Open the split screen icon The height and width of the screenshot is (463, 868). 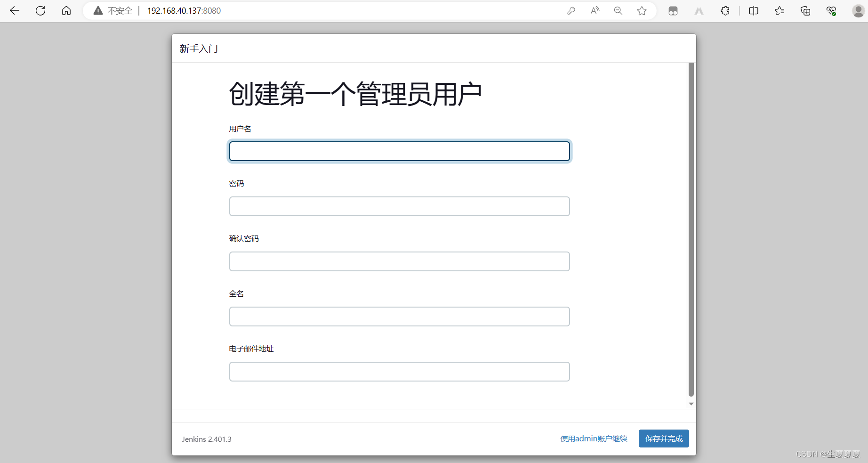[x=754, y=11]
